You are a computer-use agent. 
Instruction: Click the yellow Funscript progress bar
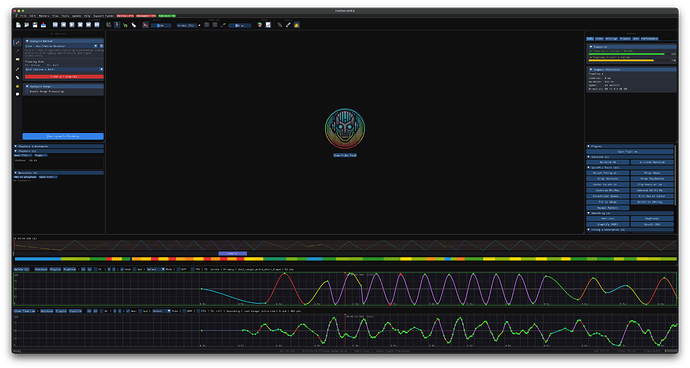click(x=621, y=60)
